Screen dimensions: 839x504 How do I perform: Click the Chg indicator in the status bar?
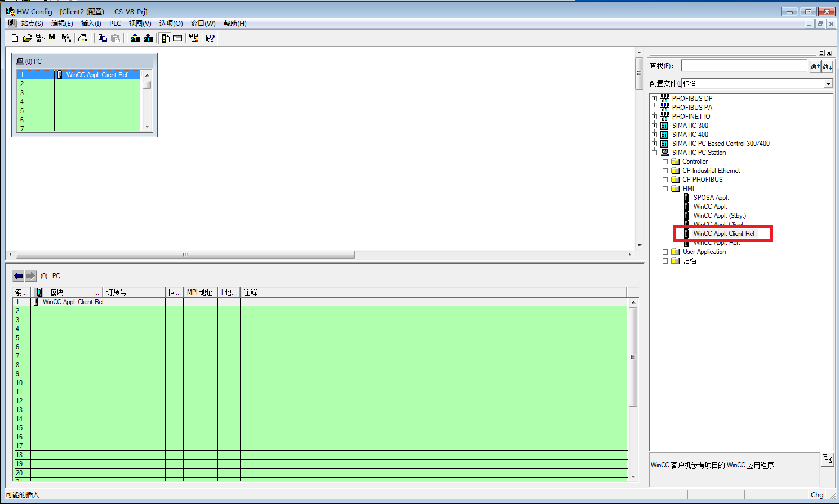click(817, 495)
